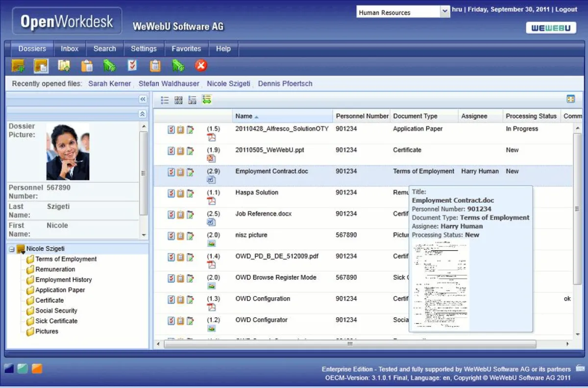Click the checklist icon beside Employment Contract.doc
The height and width of the screenshot is (388, 588).
[x=170, y=172]
